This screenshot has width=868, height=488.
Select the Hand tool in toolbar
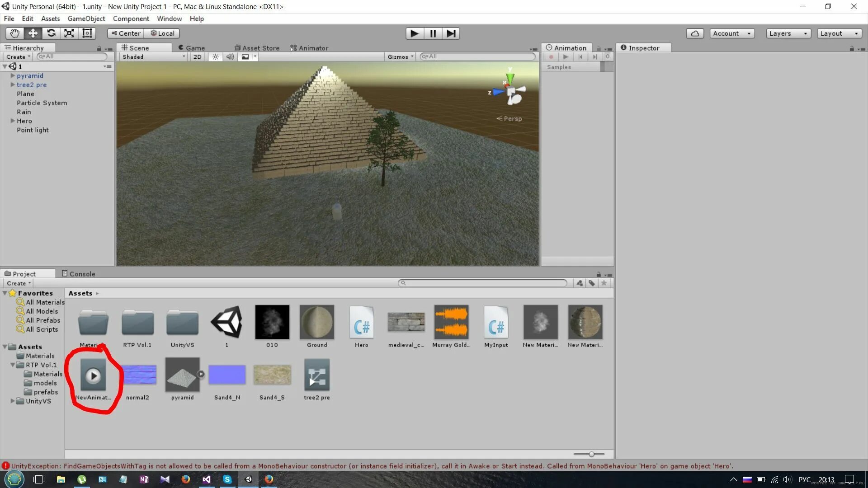coord(15,33)
